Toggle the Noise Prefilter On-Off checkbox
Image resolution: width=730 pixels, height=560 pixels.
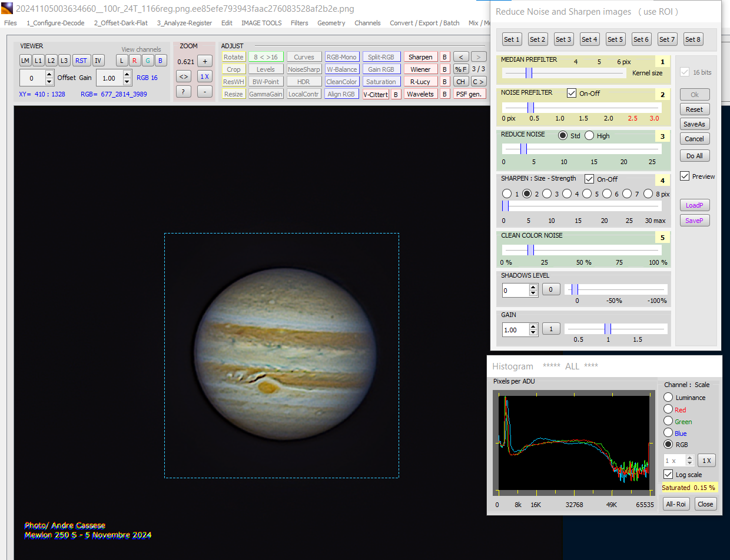pyautogui.click(x=572, y=93)
